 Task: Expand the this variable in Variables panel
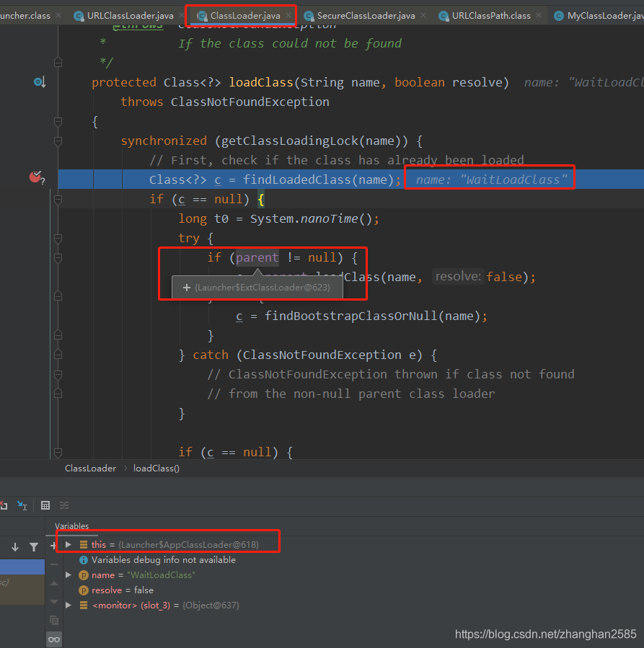pyautogui.click(x=69, y=543)
